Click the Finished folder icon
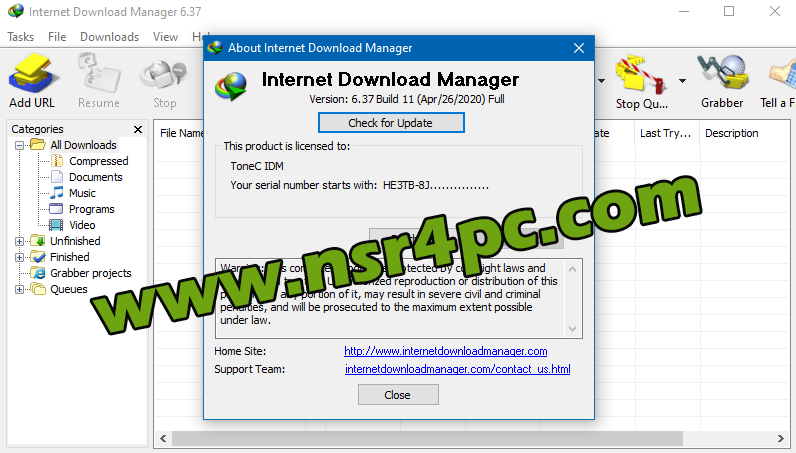796x453 pixels. 38,256
